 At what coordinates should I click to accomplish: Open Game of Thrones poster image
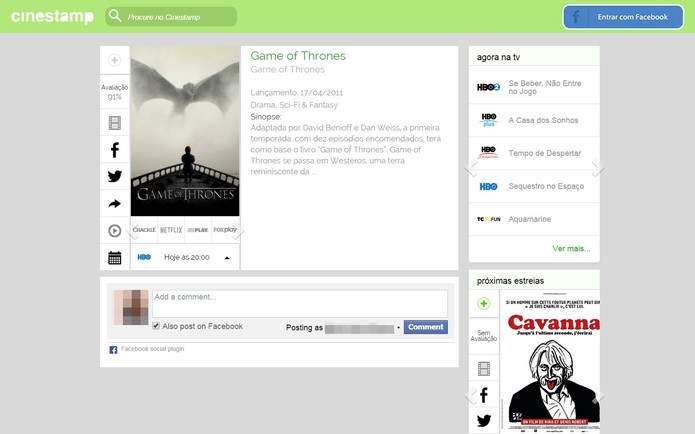tap(185, 131)
